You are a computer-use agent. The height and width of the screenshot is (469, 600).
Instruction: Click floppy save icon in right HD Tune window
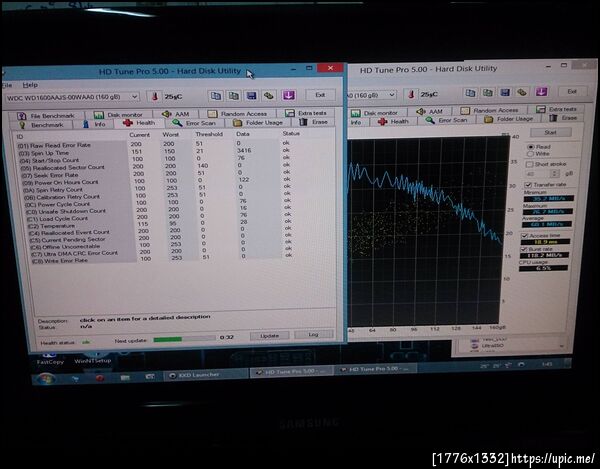[505, 92]
